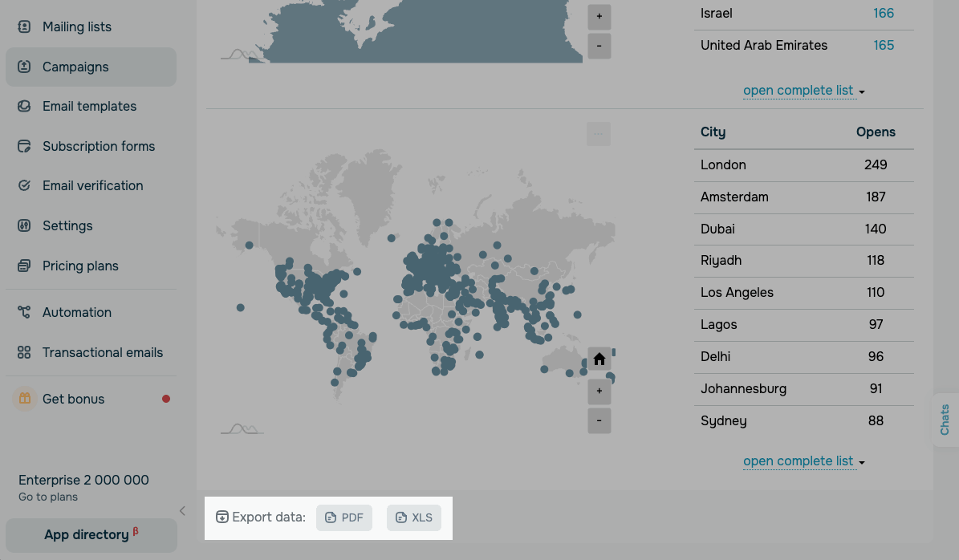Collapse the sidebar with the chevron
This screenshot has width=959, height=560.
182,511
